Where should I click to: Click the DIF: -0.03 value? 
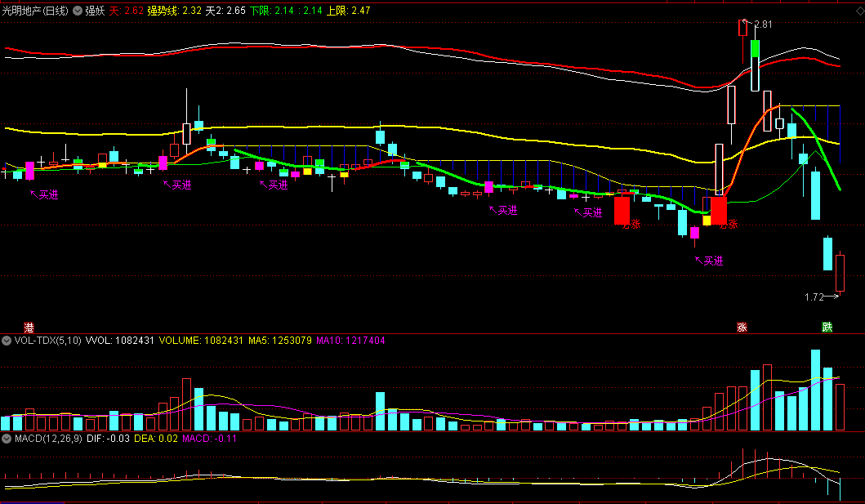[108, 439]
